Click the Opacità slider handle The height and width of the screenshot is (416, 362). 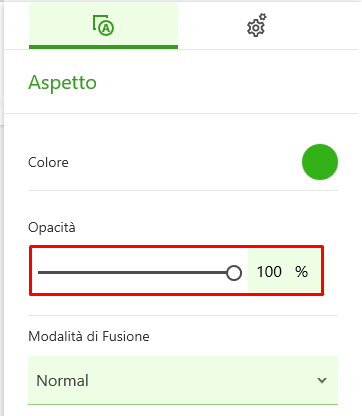(x=234, y=273)
